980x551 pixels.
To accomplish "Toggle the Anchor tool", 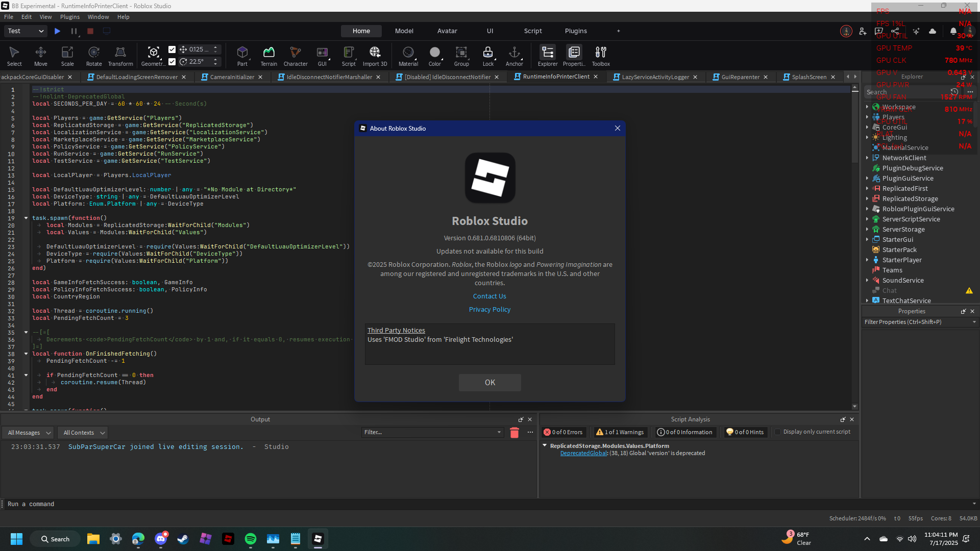I will click(x=514, y=55).
